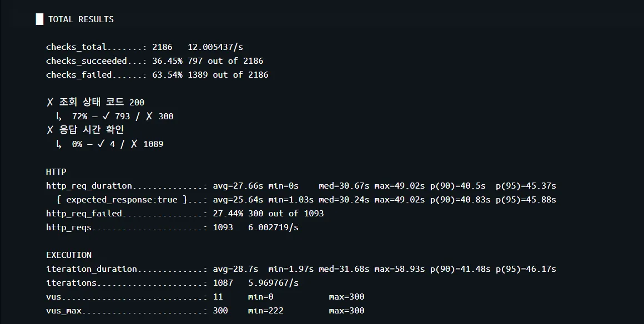The height and width of the screenshot is (324, 644).
Task: Click the arrow symbol before 72%
Action: [59, 117]
